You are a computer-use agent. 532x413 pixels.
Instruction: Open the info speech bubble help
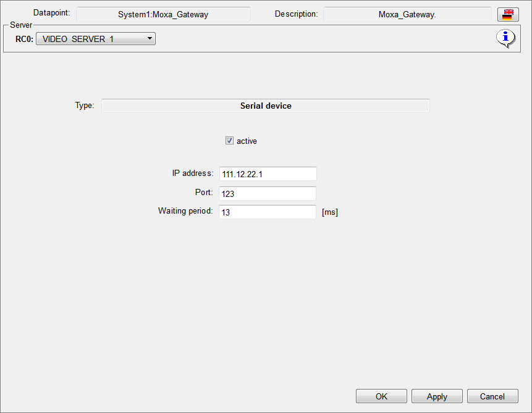pos(506,39)
